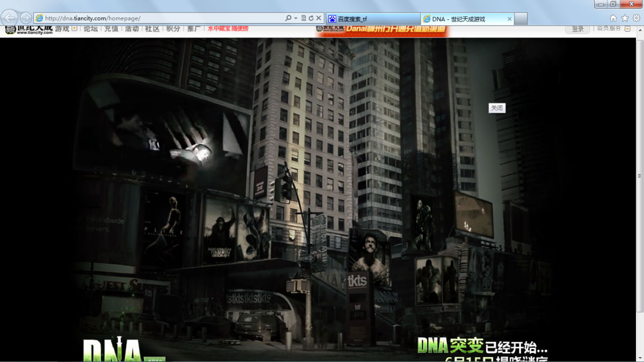Go back with the browser Back arrow
Viewport: 644px width, 362px height.
pyautogui.click(x=10, y=18)
